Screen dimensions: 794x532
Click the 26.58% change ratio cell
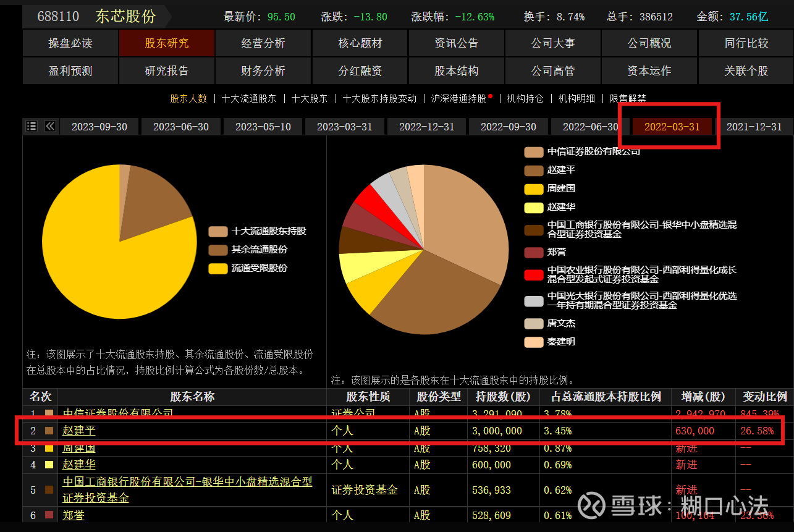click(757, 431)
